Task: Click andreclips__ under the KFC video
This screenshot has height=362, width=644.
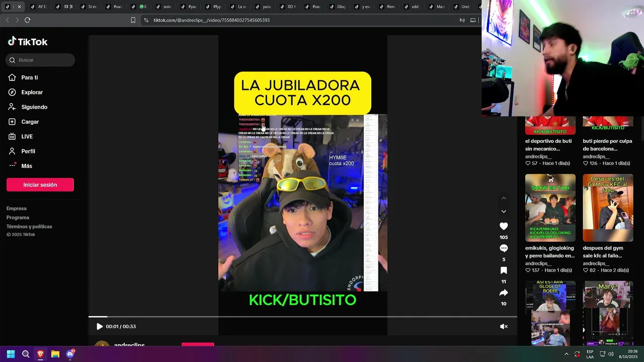Action: [x=596, y=263]
